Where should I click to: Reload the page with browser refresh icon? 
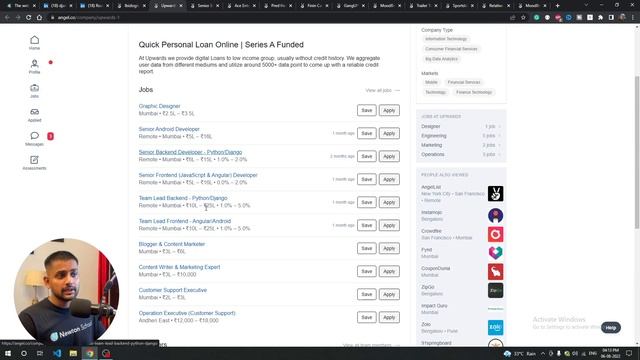pyautogui.click(x=29, y=18)
